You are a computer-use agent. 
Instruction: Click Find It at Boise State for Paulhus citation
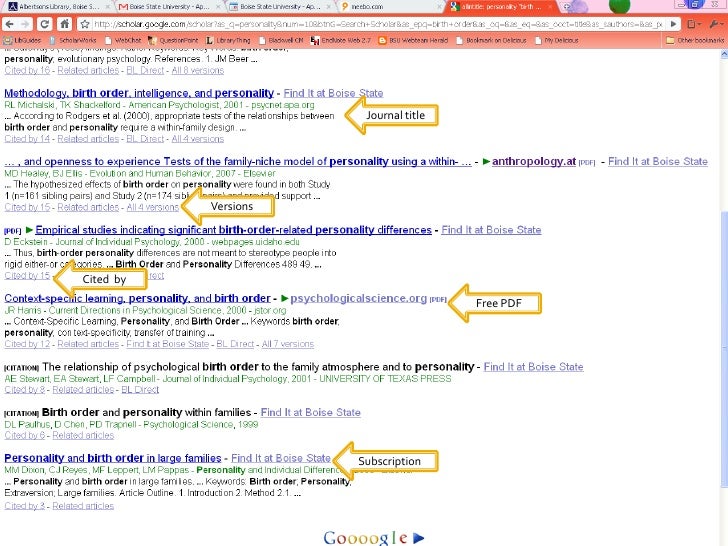311,412
